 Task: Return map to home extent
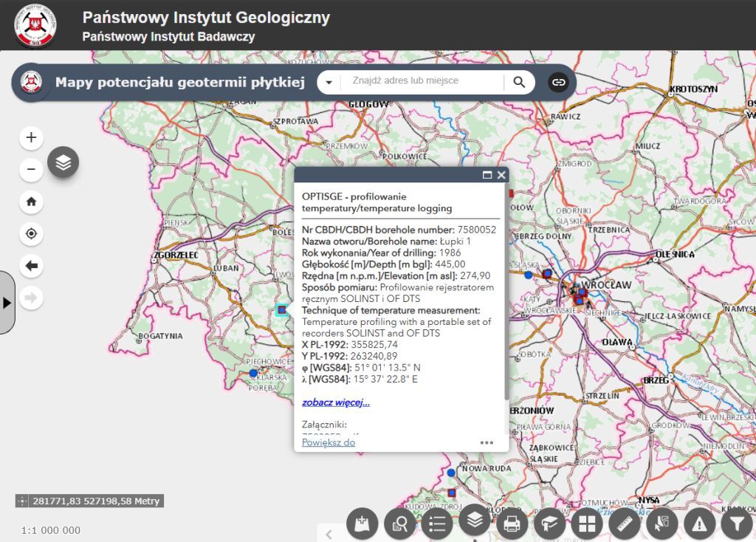[31, 202]
